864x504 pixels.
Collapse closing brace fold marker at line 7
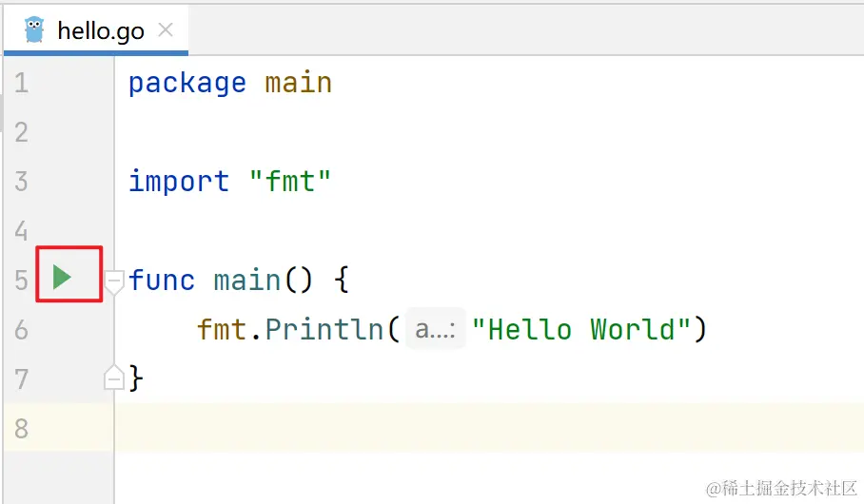114,378
